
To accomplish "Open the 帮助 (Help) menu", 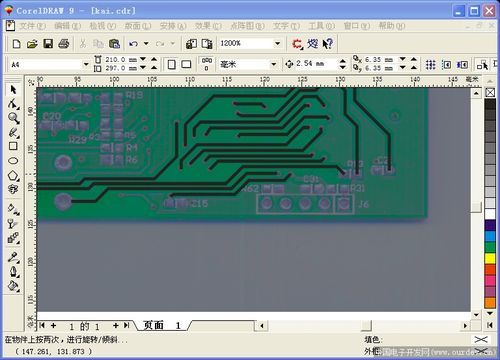I will click(392, 26).
